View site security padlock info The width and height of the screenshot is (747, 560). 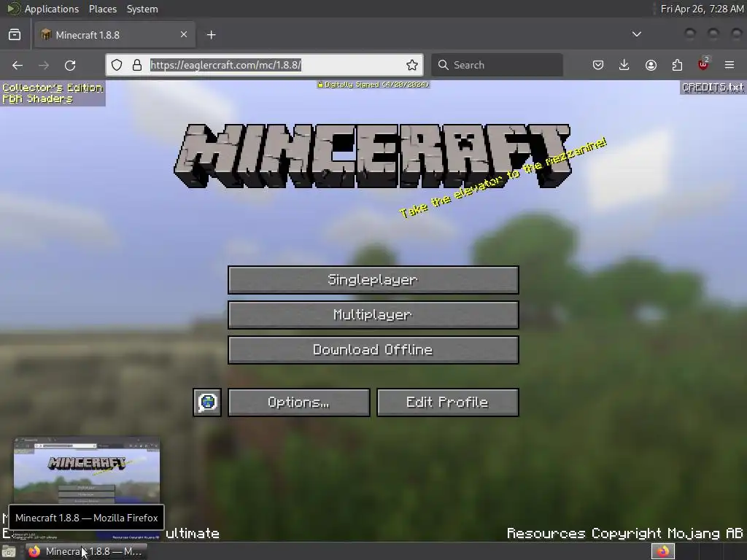(137, 65)
